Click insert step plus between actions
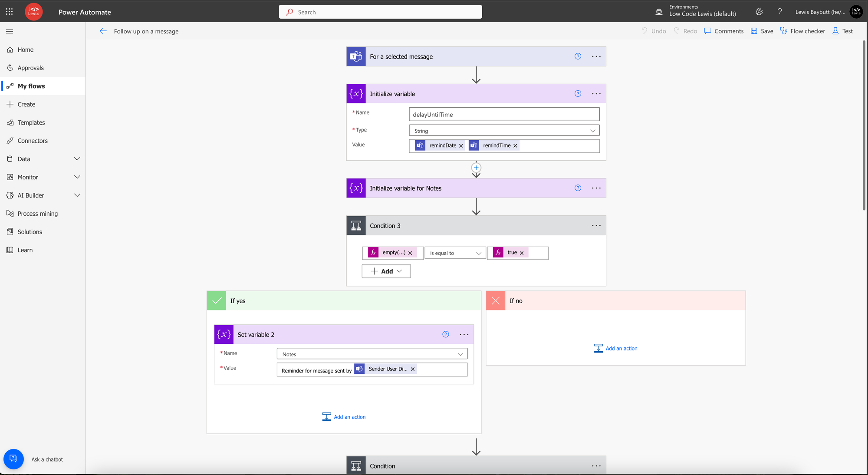This screenshot has height=475, width=868. pos(476,168)
